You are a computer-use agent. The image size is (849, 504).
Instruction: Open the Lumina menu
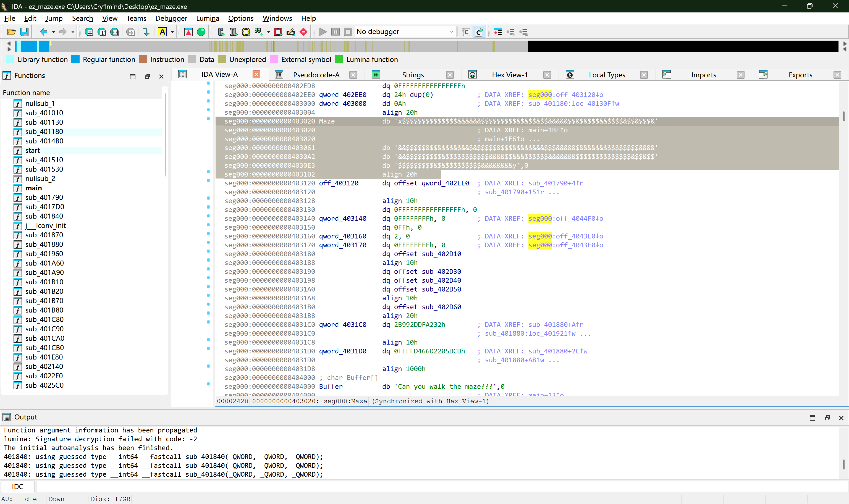208,18
